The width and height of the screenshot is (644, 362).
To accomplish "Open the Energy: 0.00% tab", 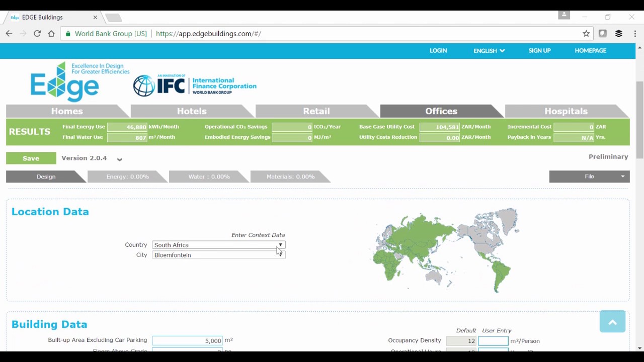I will 127,176.
